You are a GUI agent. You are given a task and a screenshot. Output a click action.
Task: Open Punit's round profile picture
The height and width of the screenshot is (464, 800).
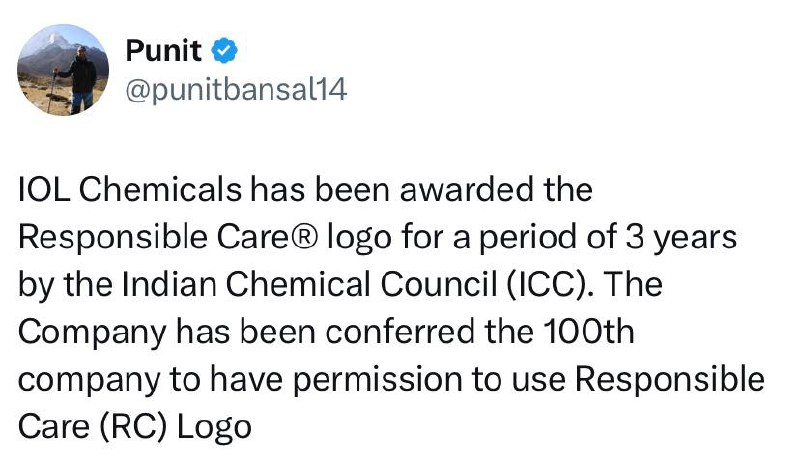pos(63,70)
